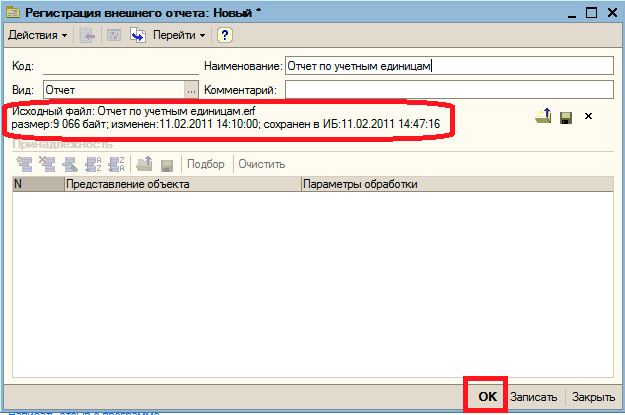625x415 pixels.
Task: Click the load file icon with up arrow
Action: [543, 117]
